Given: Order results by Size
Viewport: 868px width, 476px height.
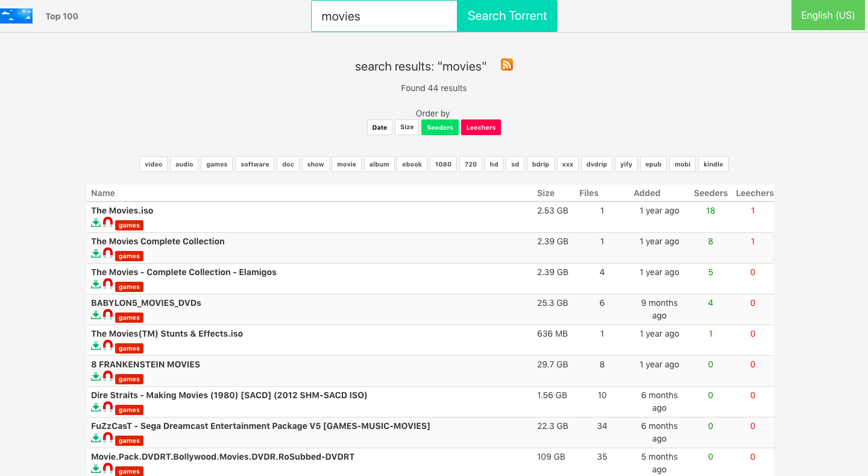Looking at the screenshot, I should click(407, 127).
